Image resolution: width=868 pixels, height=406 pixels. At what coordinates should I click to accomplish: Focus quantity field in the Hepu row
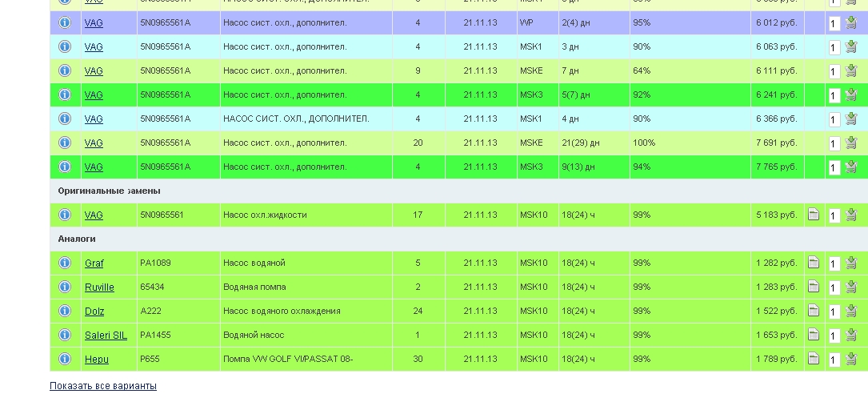pyautogui.click(x=834, y=360)
